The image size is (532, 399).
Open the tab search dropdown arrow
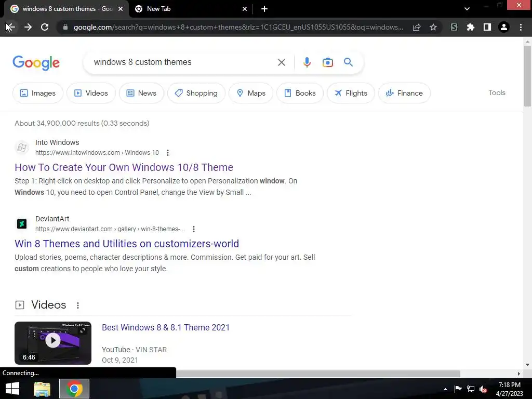[x=467, y=9]
